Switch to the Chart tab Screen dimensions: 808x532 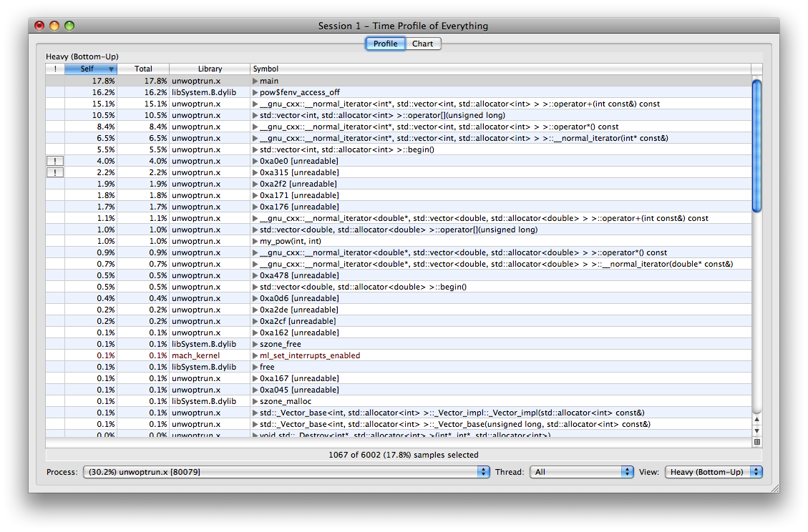point(422,44)
